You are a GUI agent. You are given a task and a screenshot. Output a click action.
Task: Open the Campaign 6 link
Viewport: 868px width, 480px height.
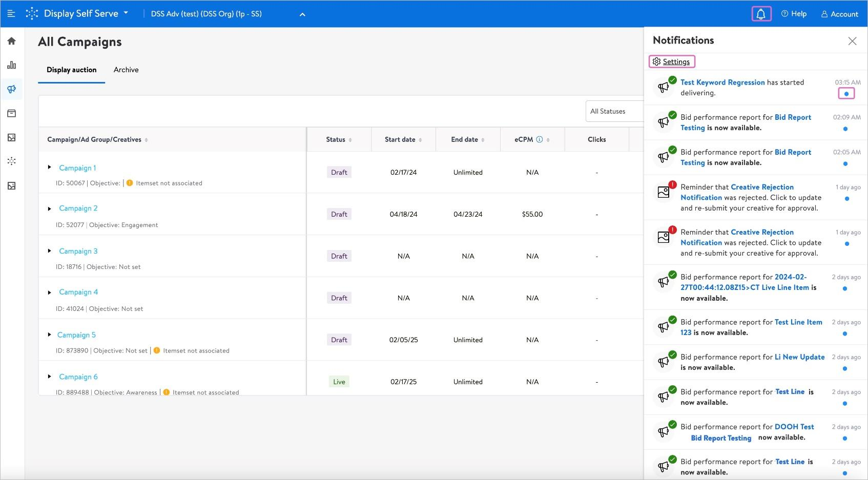pos(78,377)
